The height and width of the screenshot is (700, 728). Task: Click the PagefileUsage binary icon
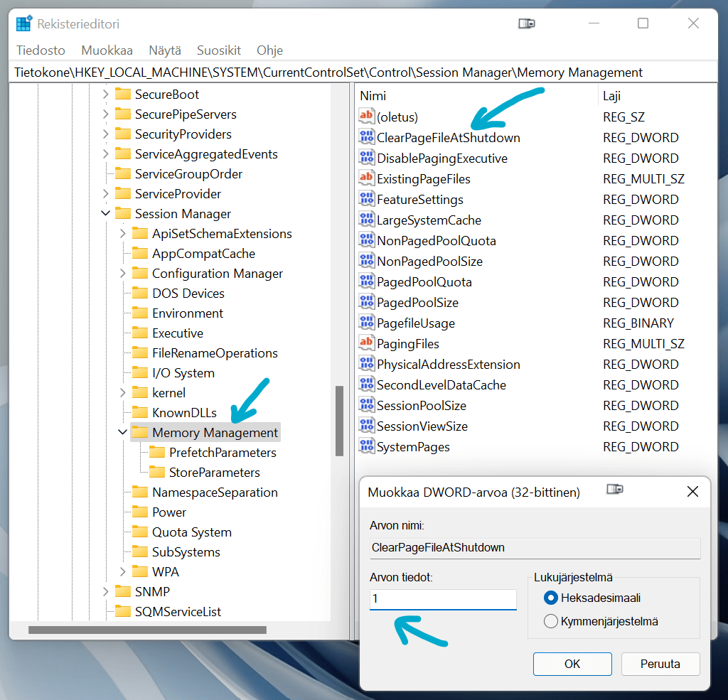click(x=366, y=323)
